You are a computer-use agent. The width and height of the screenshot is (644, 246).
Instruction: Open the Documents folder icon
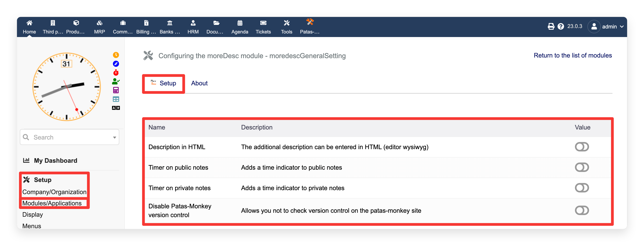tap(216, 23)
